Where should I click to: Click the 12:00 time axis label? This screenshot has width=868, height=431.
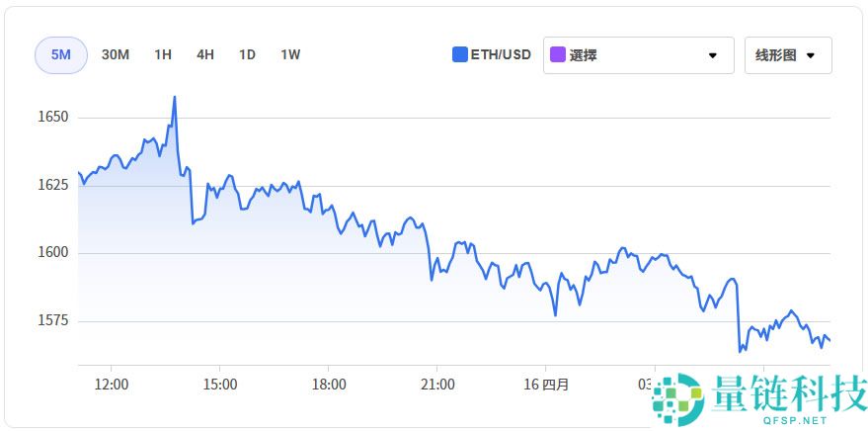(111, 385)
